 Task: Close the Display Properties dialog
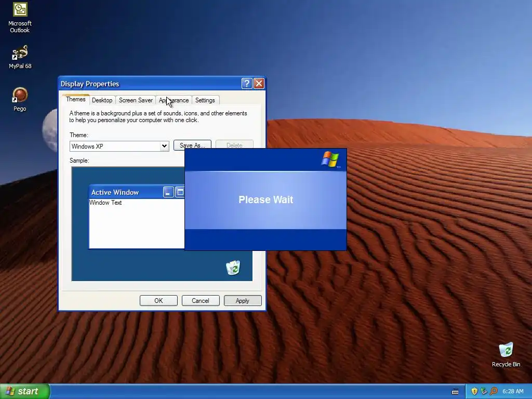(259, 84)
